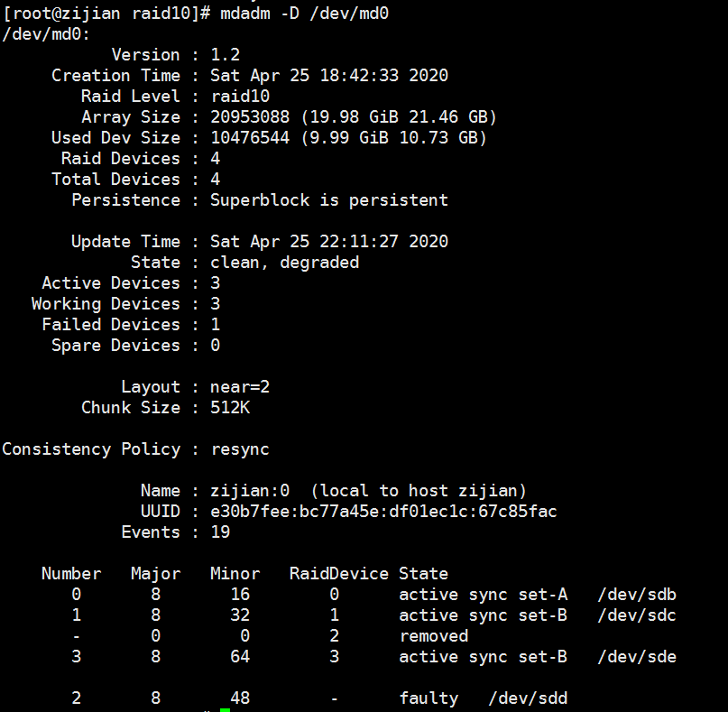This screenshot has height=712, width=728.
Task: Click the 'removed' state entry
Action: click(x=434, y=636)
